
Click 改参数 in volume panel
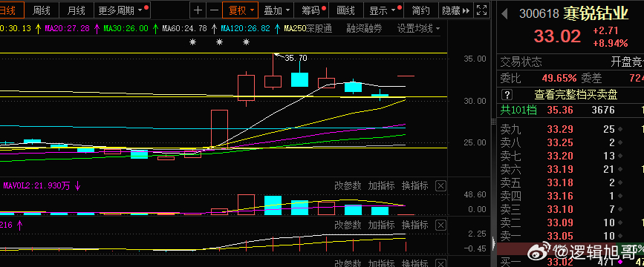coord(348,186)
